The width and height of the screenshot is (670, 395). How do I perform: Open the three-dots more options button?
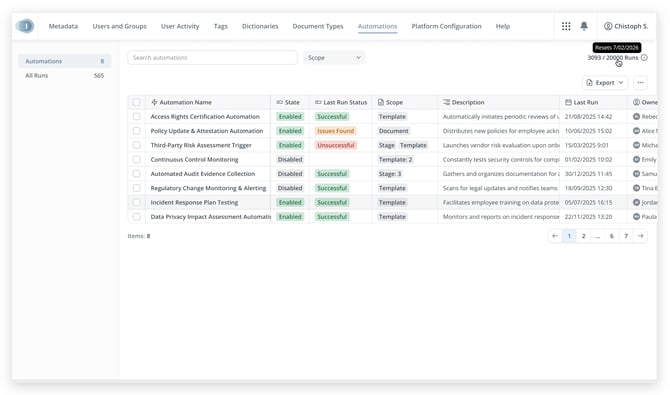[640, 83]
